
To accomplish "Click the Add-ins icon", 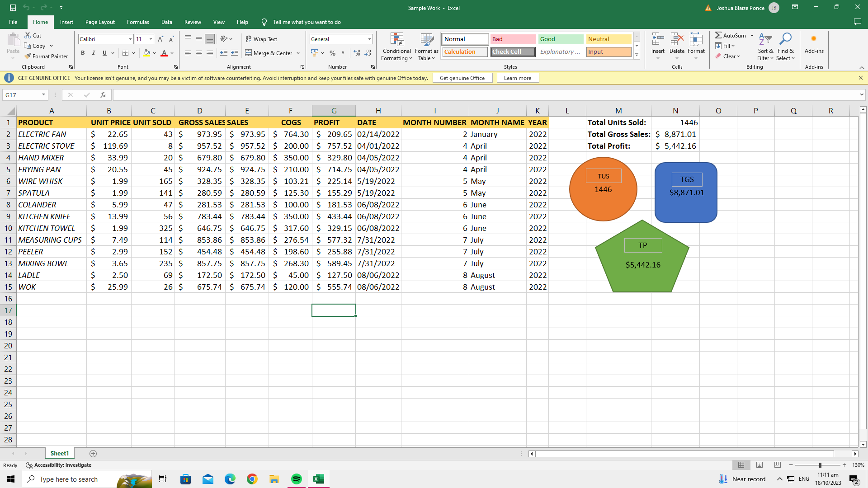I will (x=814, y=39).
